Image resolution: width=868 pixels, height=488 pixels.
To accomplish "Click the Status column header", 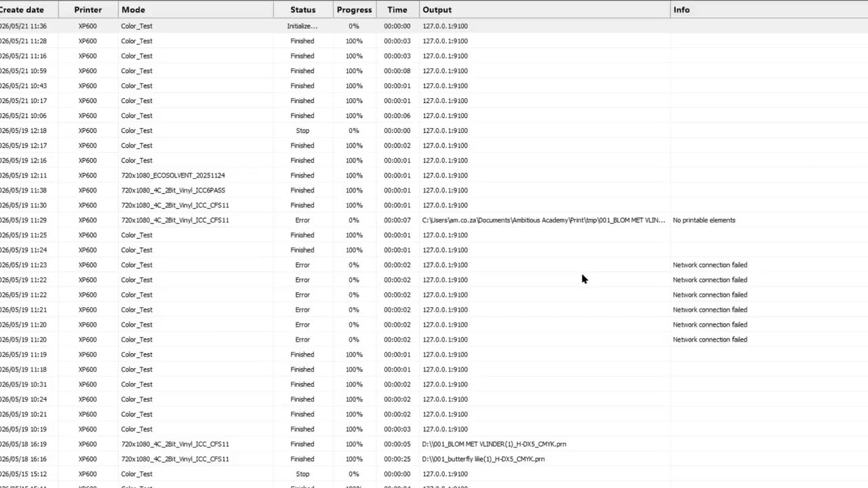I will 303,9.
